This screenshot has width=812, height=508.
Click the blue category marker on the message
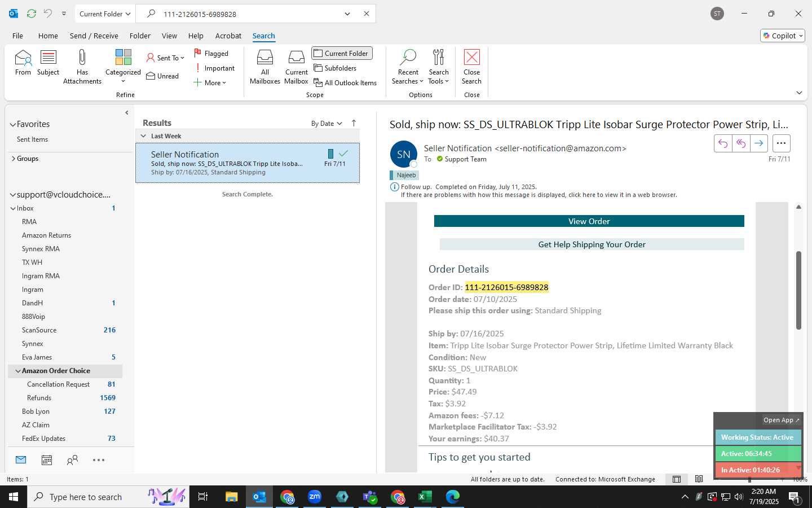coord(330,154)
